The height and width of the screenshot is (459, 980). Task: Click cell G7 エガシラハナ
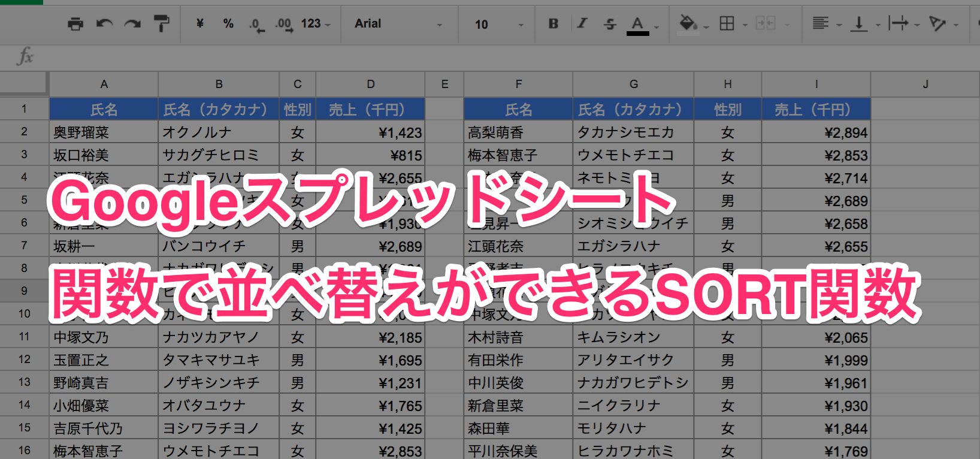pyautogui.click(x=634, y=246)
